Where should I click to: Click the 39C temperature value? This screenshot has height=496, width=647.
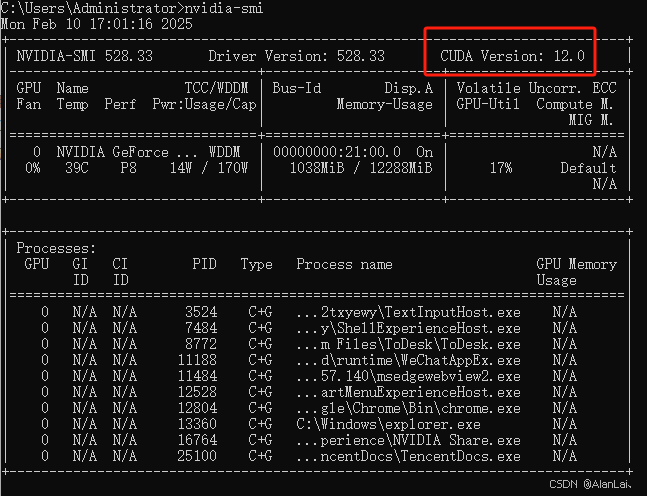77,168
